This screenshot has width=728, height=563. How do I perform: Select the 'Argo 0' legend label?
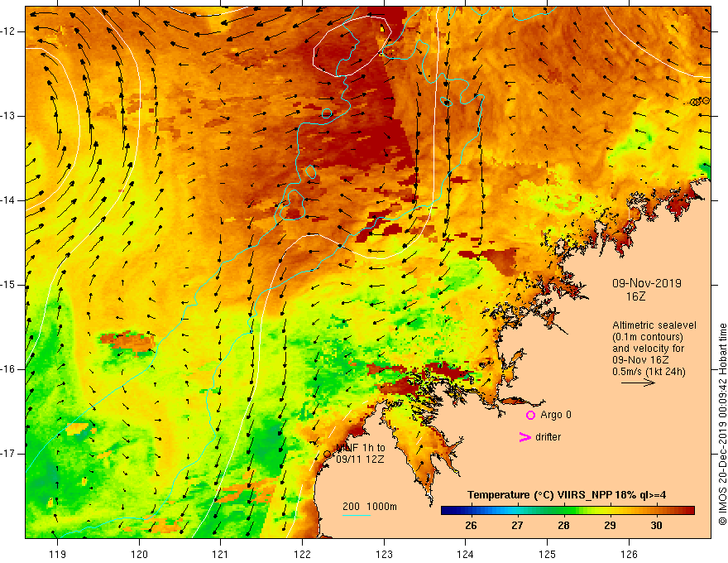556,415
